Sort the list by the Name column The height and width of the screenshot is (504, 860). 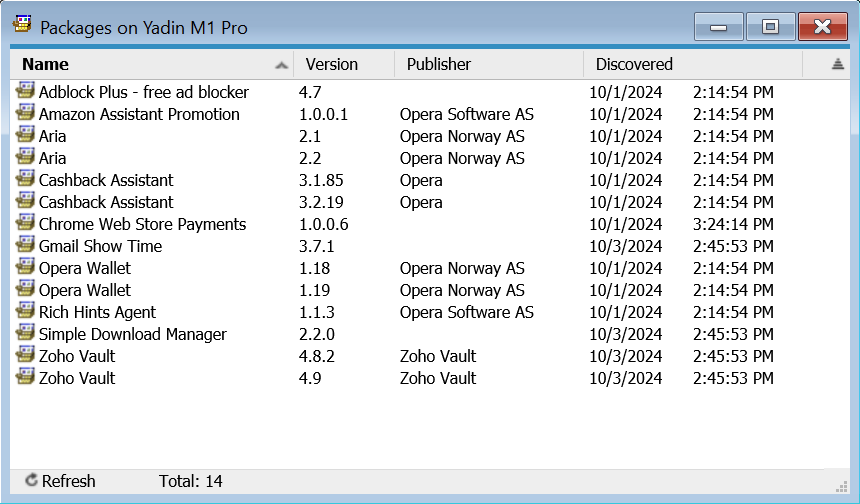point(151,65)
